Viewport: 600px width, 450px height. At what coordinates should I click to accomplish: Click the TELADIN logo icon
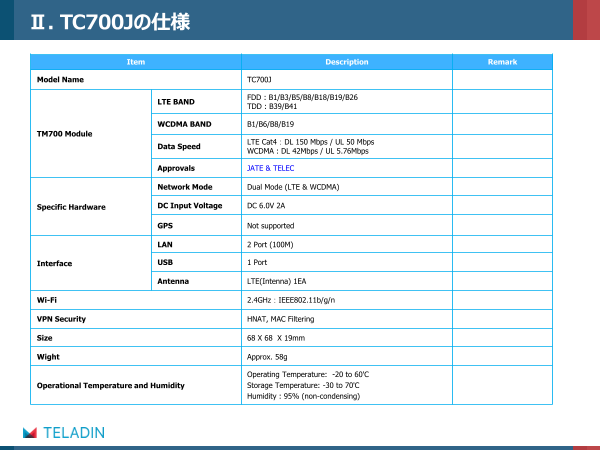pos(30,432)
